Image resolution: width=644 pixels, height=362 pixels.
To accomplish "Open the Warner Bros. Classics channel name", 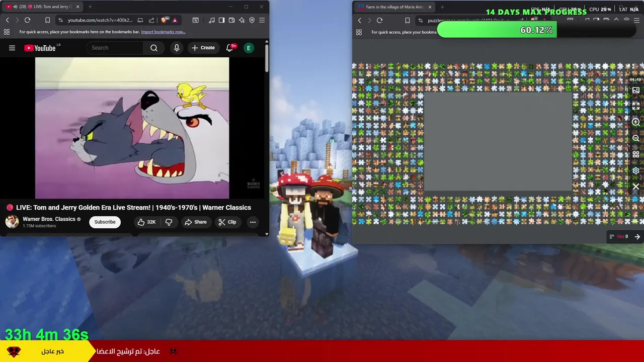I will (49, 219).
